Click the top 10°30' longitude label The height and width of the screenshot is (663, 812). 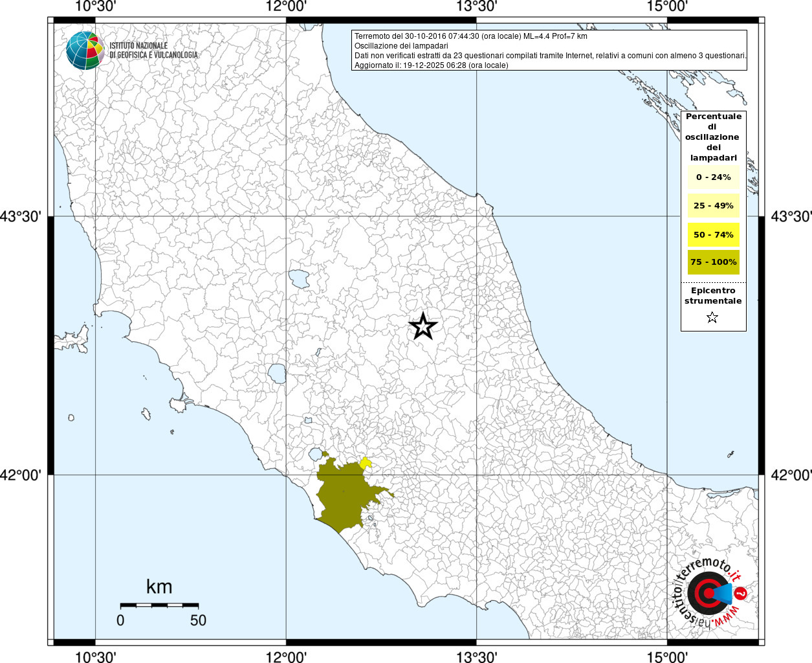(x=95, y=6)
